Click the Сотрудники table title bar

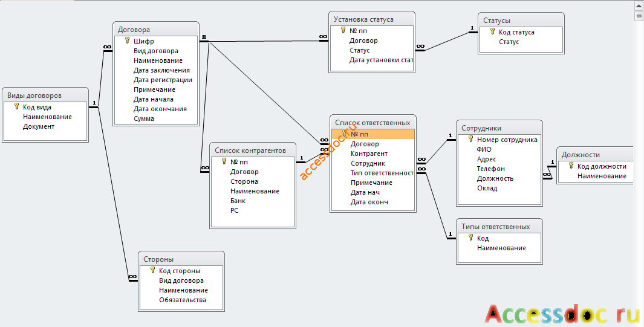499,128
